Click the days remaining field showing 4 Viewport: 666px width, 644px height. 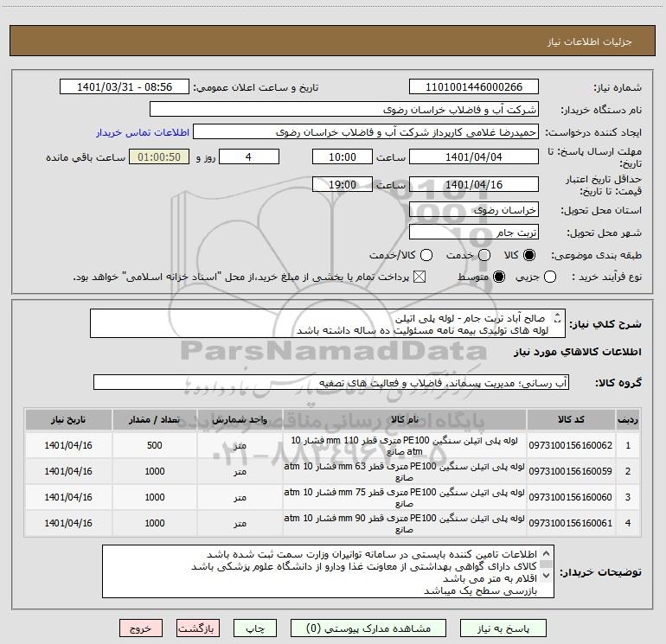pyautogui.click(x=248, y=156)
